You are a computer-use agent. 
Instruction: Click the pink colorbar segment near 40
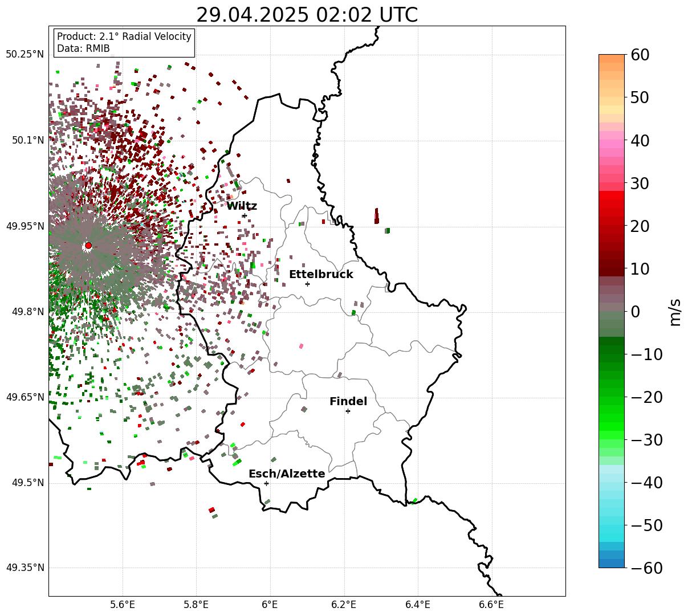[612, 144]
